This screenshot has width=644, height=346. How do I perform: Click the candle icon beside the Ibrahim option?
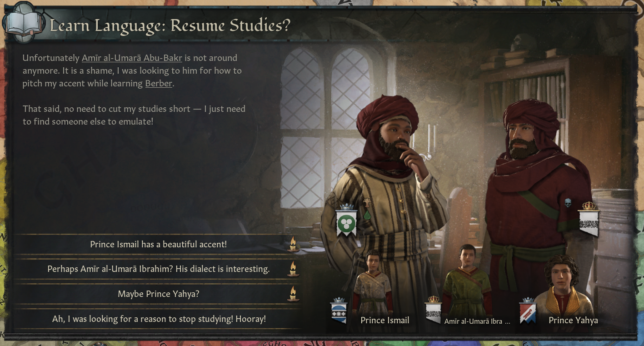pos(293,269)
